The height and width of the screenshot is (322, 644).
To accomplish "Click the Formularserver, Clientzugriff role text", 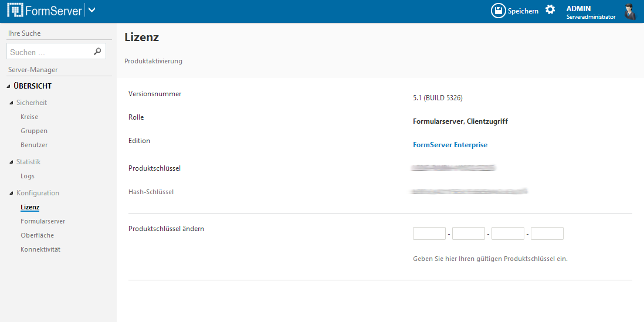I will (x=461, y=121).
